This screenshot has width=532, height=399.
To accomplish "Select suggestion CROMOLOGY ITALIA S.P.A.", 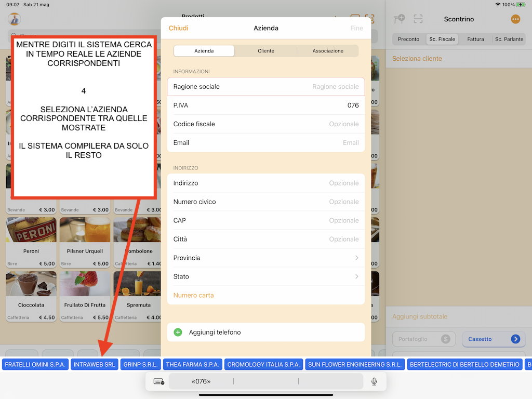I will point(263,364).
